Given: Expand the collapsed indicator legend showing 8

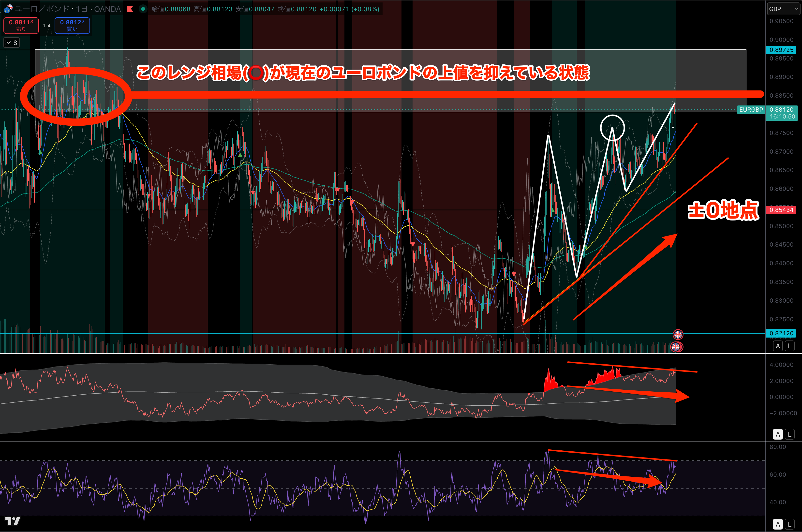Looking at the screenshot, I should tap(12, 43).
